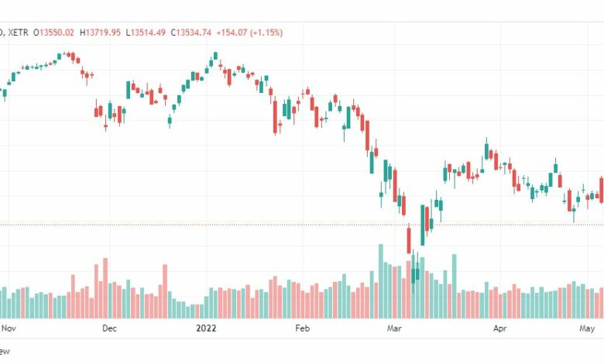
Task: Click the XETR exchange label
Action: [x=18, y=33]
